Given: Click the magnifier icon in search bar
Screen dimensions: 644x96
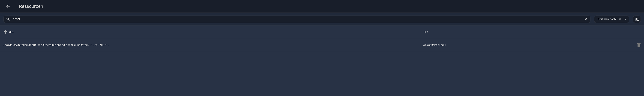Looking at the screenshot, I should click(x=8, y=19).
